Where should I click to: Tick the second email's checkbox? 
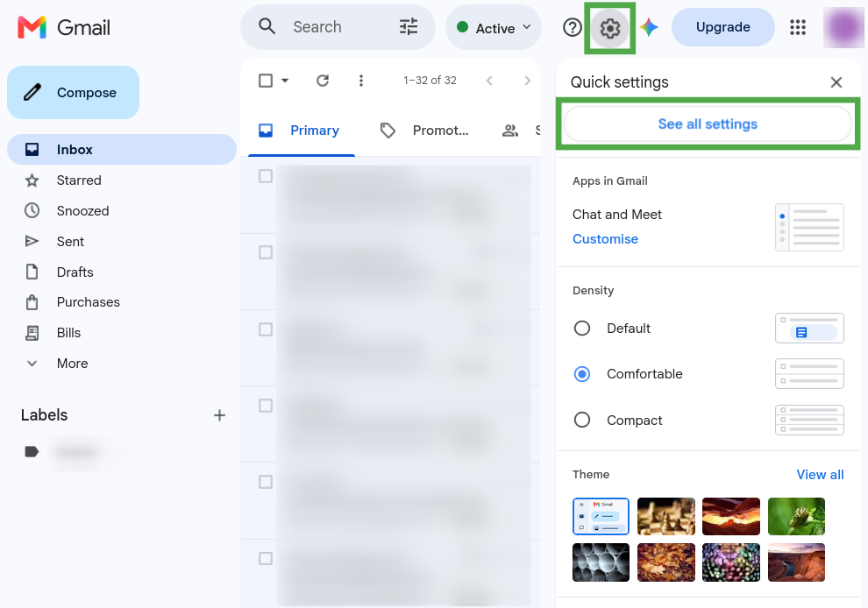click(x=266, y=252)
